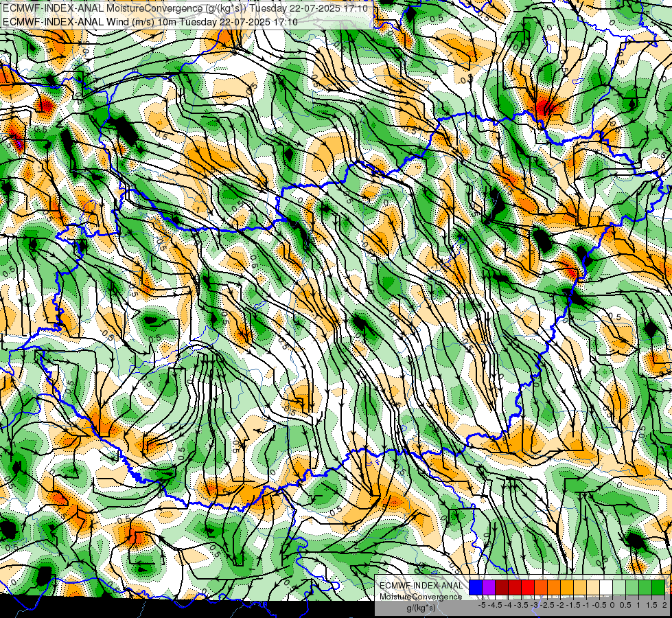Click the legend scale value -3
Screen dimensions: 672x618
pos(535,605)
